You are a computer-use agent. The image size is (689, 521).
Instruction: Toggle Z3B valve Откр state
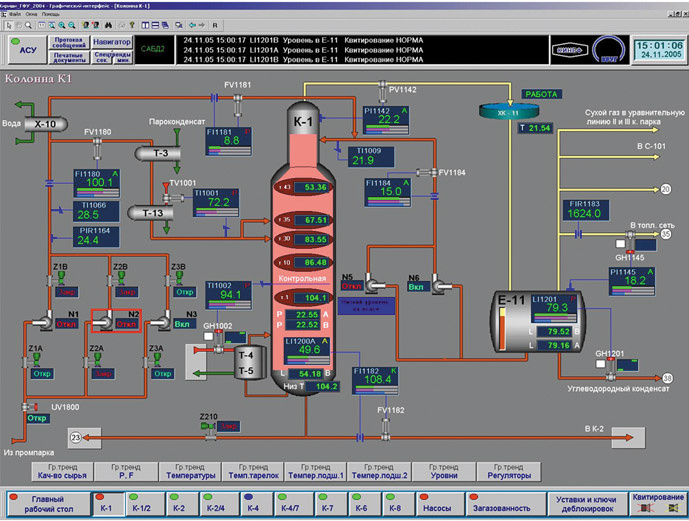pos(184,292)
